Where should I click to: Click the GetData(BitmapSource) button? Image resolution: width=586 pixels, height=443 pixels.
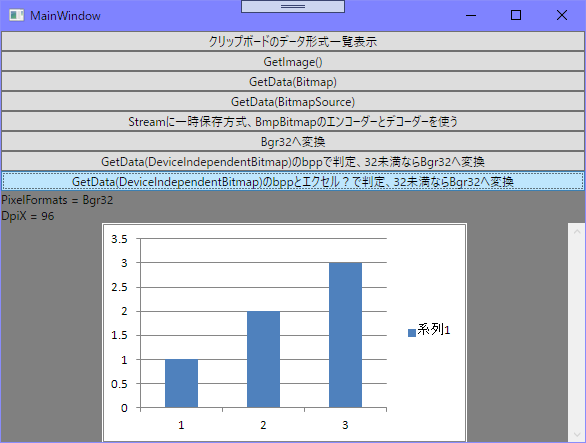click(293, 101)
